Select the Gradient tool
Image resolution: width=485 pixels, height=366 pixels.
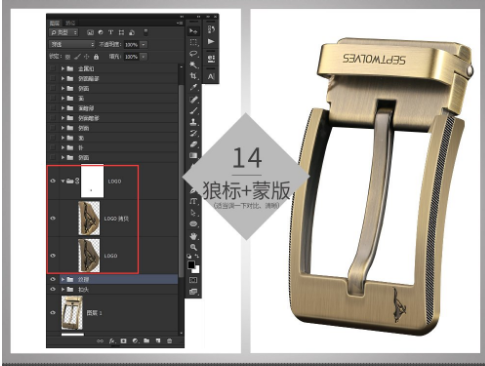point(194,156)
